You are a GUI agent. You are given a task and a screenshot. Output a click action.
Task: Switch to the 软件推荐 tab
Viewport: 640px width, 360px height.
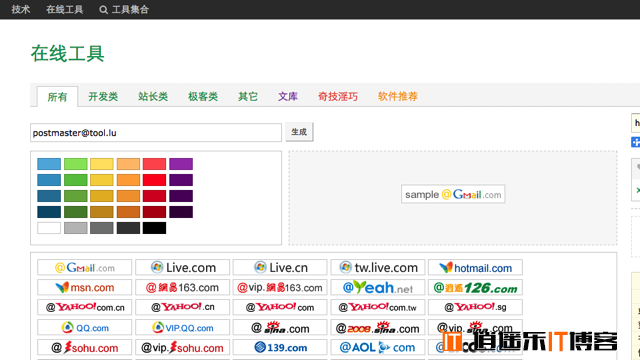click(x=398, y=96)
